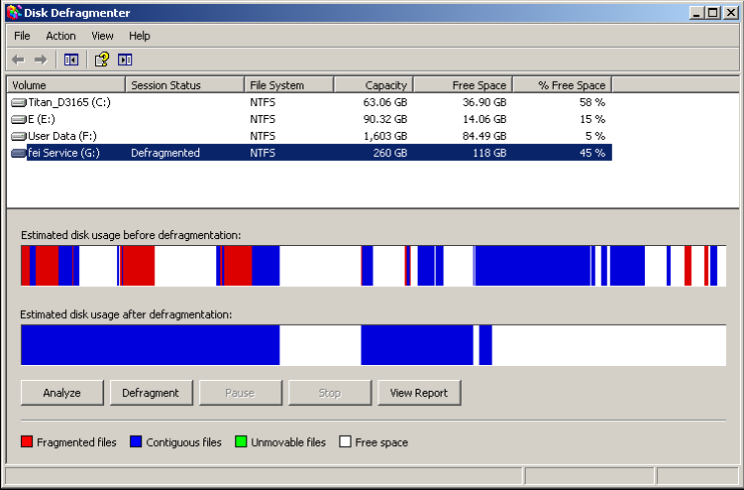Click the 84.49 GB free space cell
The height and width of the screenshot is (490, 744).
(484, 137)
